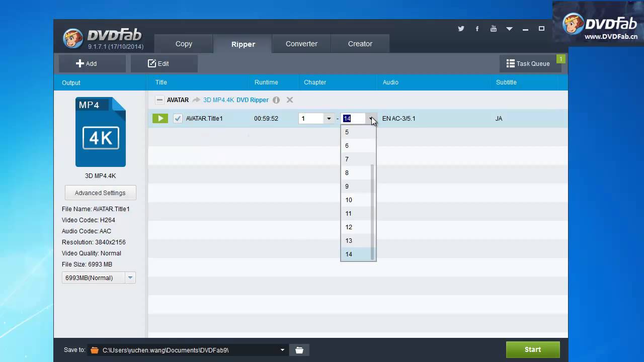Screen dimensions: 644x362
Task: Select chapter 12 in the list
Action: [x=356, y=227]
